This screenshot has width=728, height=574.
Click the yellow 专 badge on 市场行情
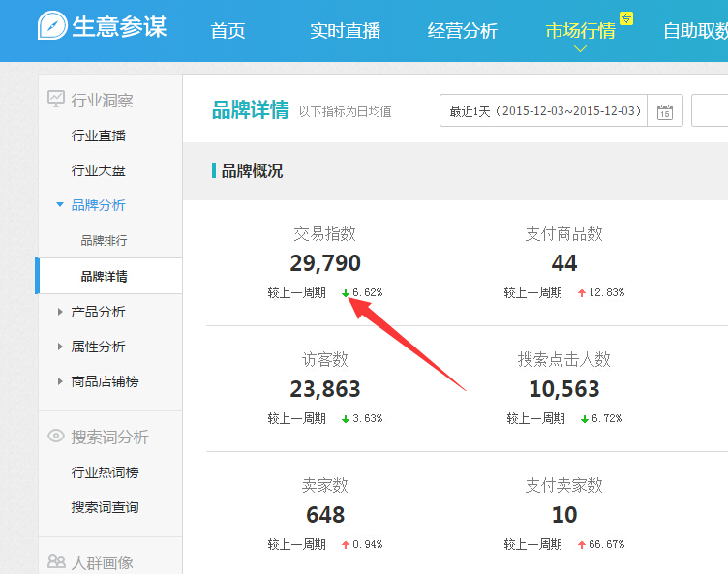click(x=626, y=18)
